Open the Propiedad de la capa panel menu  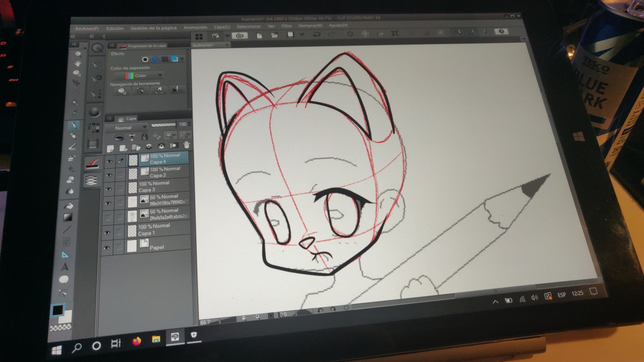pos(111,45)
